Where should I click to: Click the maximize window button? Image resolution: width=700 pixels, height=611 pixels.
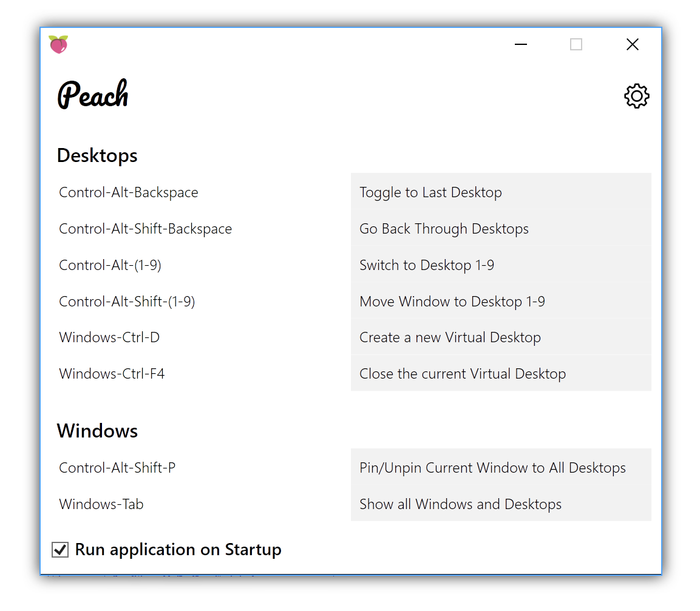(576, 44)
